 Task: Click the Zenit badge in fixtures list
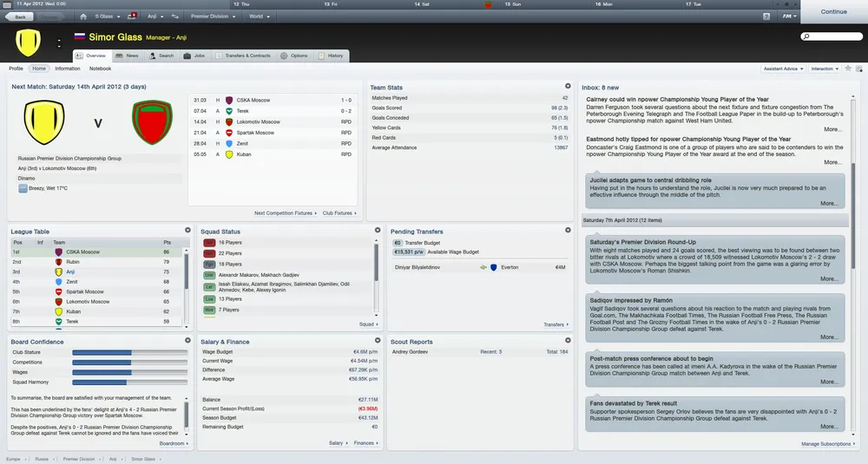coord(228,143)
